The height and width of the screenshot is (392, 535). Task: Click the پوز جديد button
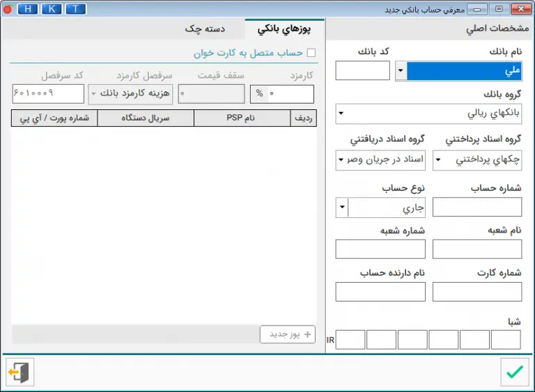coord(288,334)
